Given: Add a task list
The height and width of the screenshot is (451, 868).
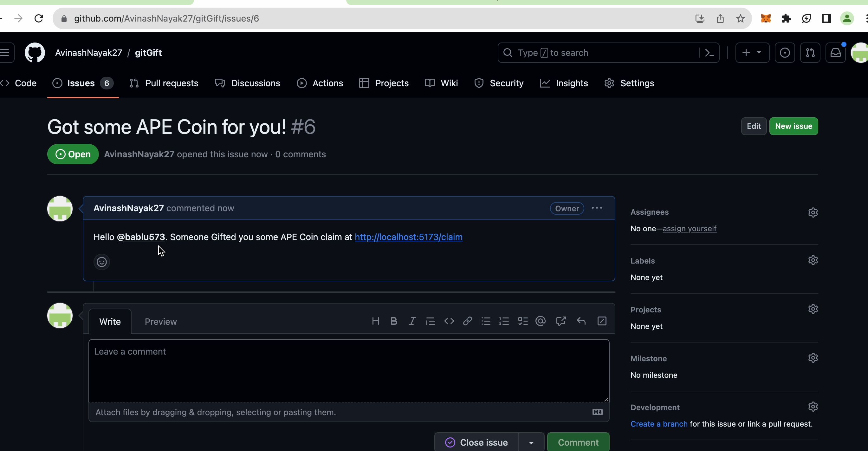Looking at the screenshot, I should (x=523, y=321).
